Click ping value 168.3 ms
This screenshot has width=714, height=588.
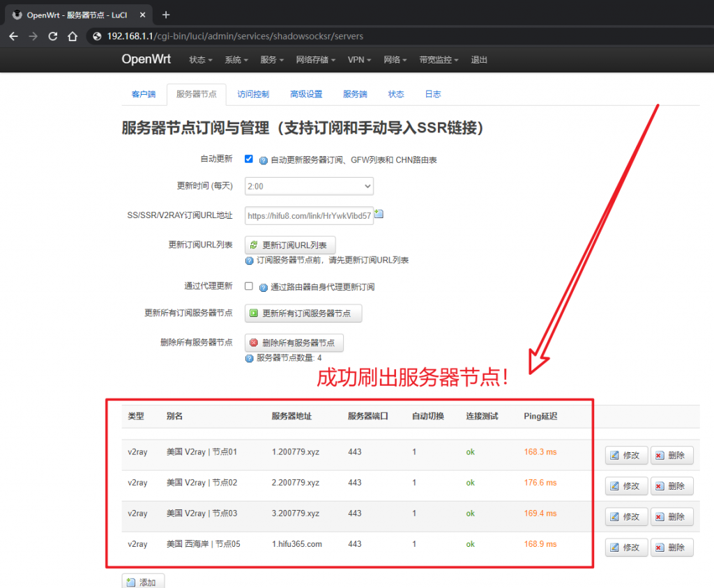coord(540,452)
